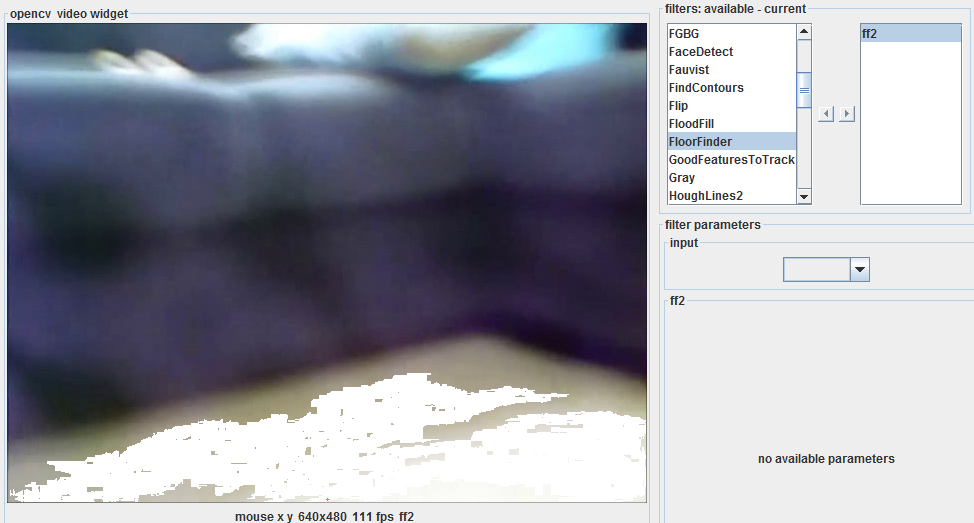Viewport: 974px width, 523px height.
Task: Click filter list scrollbar up arrow
Action: tap(804, 32)
